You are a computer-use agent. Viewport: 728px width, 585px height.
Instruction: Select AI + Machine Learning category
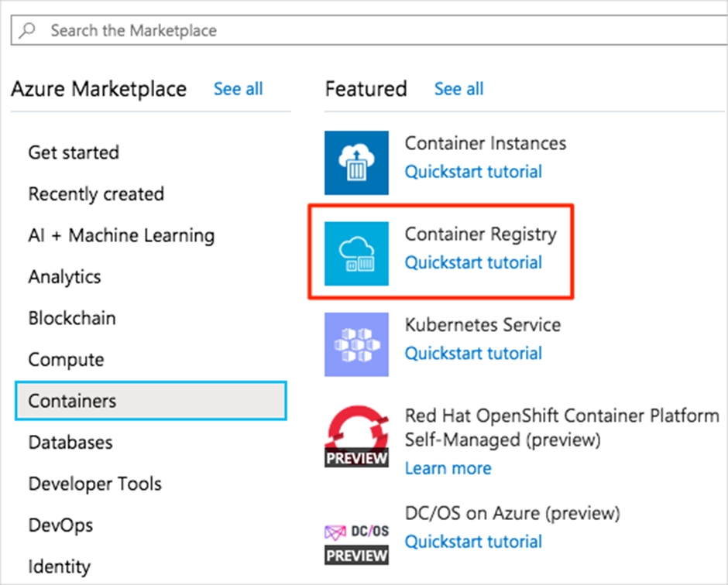pyautogui.click(x=121, y=235)
